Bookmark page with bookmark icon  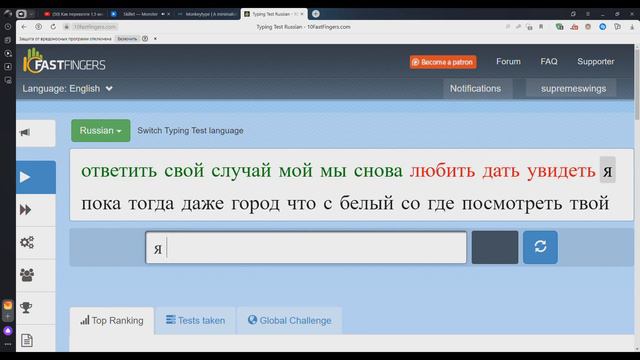click(541, 27)
